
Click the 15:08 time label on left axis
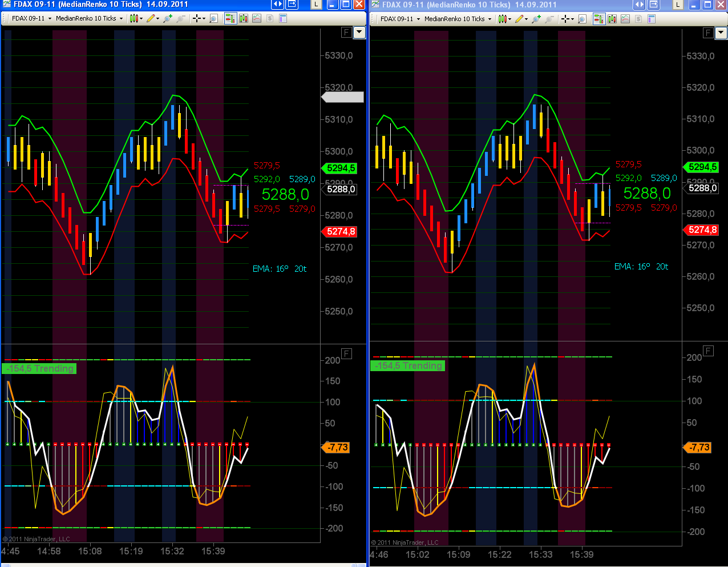point(90,552)
